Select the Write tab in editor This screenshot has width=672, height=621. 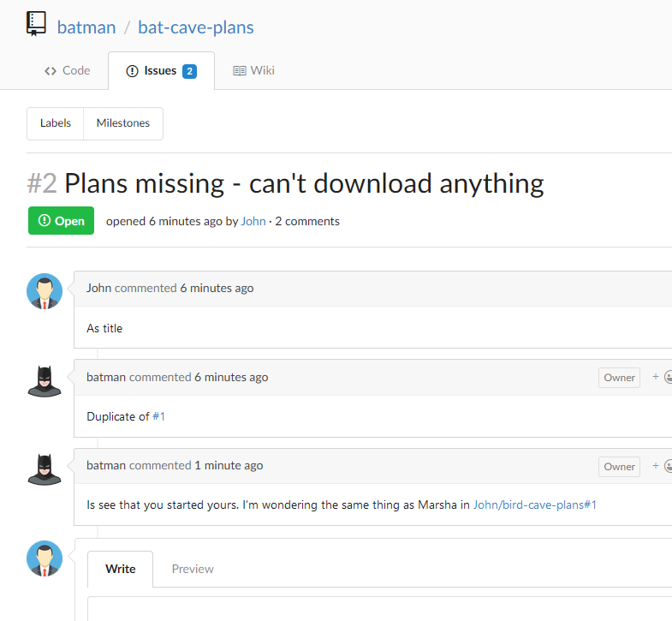coord(121,569)
